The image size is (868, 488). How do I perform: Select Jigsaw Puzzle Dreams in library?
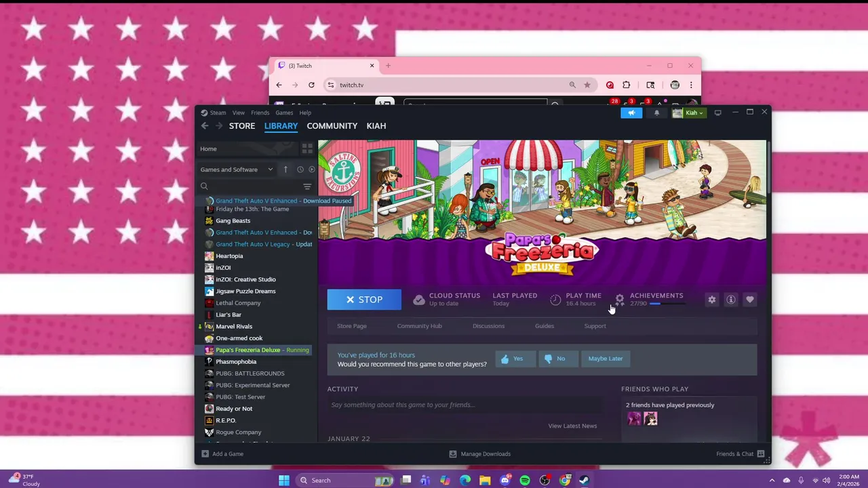click(245, 291)
